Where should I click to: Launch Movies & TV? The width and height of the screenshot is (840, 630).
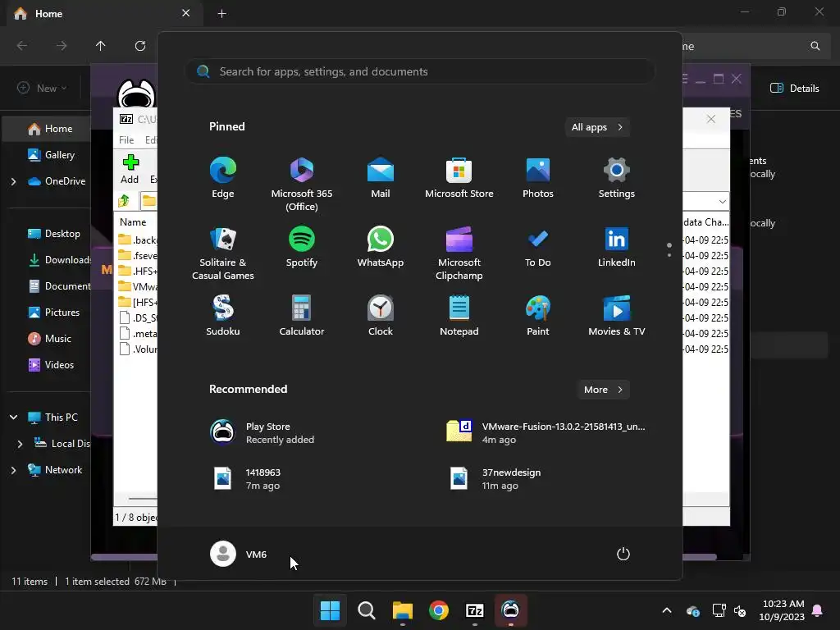(x=617, y=316)
